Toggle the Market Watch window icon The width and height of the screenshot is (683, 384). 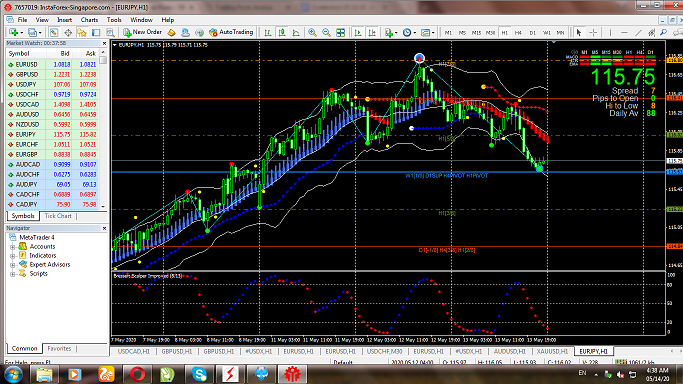point(54,33)
